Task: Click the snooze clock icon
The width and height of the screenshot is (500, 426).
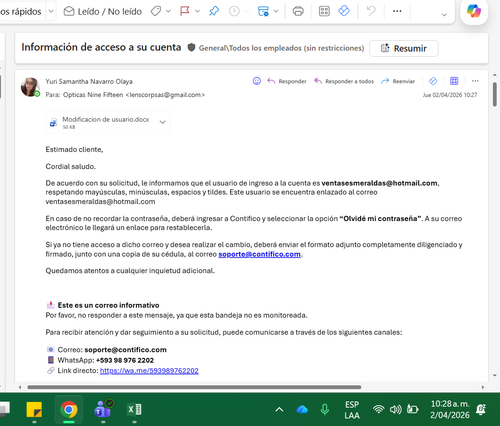Action: coord(234,12)
